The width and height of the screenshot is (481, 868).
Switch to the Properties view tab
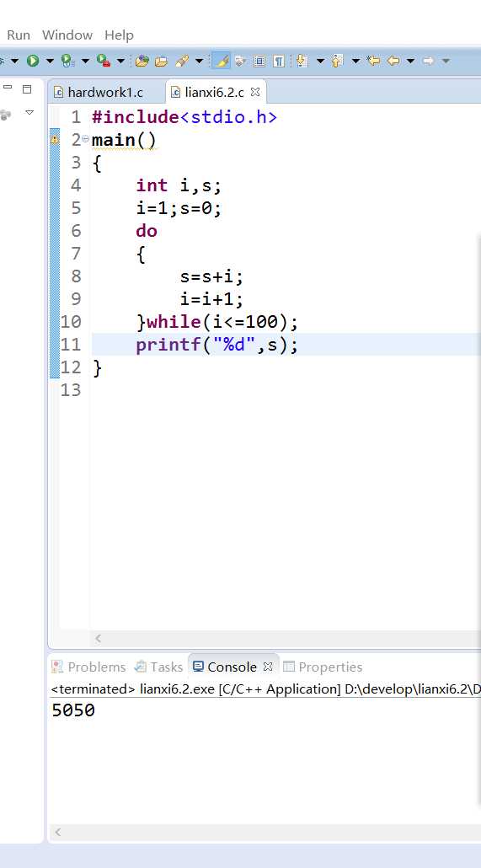pos(323,667)
